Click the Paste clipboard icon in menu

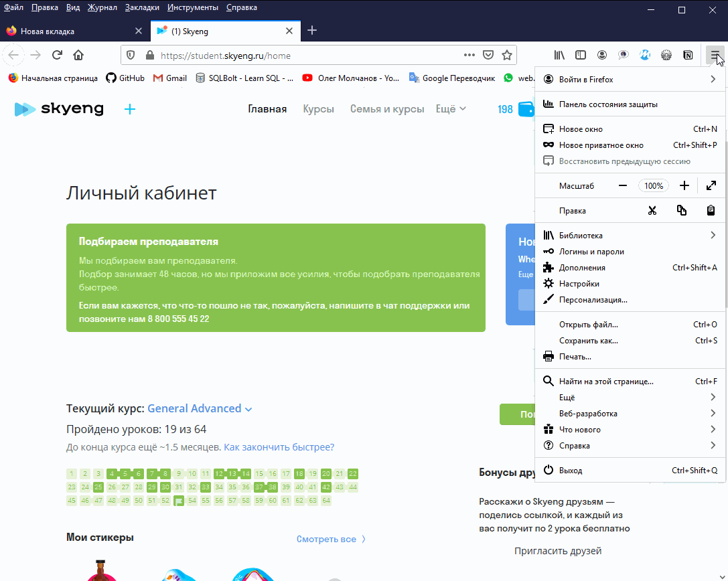pos(711,211)
